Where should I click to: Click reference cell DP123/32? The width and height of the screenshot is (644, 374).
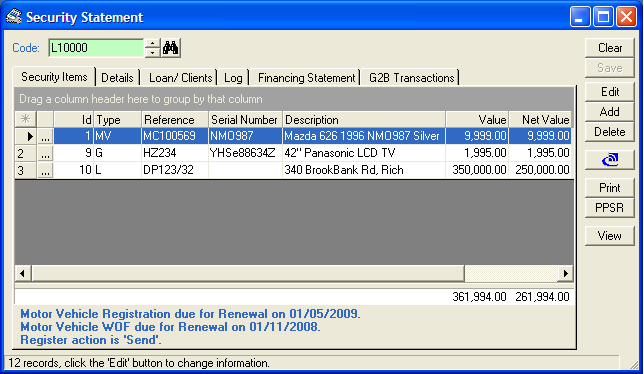click(x=175, y=170)
